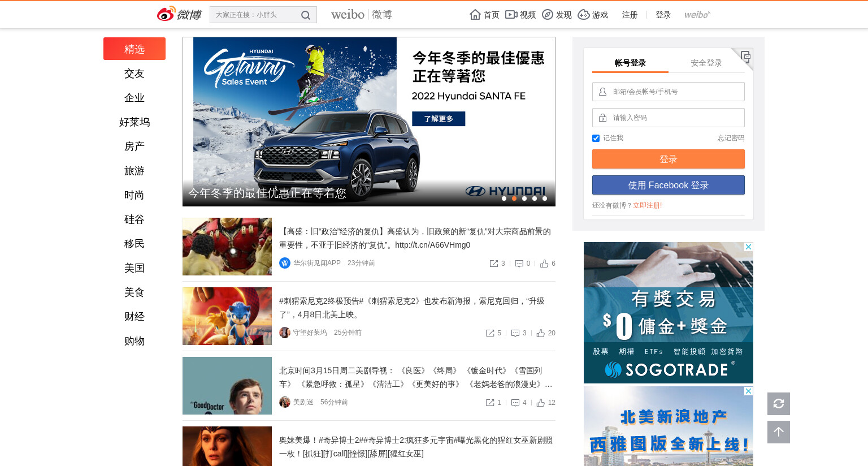Click share icon on 高盛 post
This screenshot has height=466, width=868.
point(494,264)
